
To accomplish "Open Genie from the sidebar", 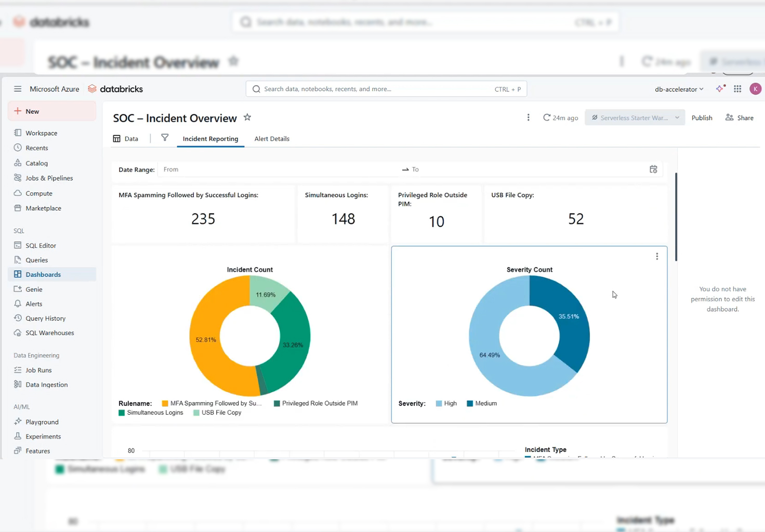I will pyautogui.click(x=34, y=289).
